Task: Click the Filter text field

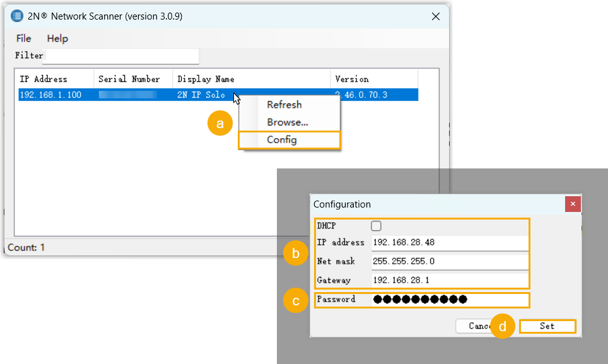Action: coord(121,56)
